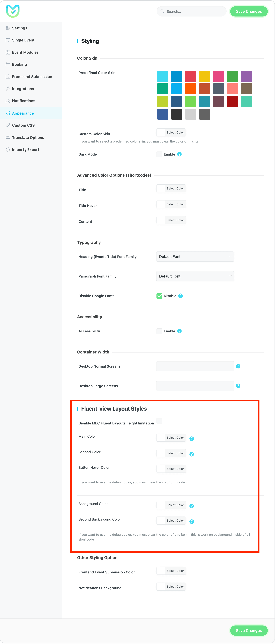Open Custom CSS menu item
Screen dimensions: 276x644
(x=23, y=125)
